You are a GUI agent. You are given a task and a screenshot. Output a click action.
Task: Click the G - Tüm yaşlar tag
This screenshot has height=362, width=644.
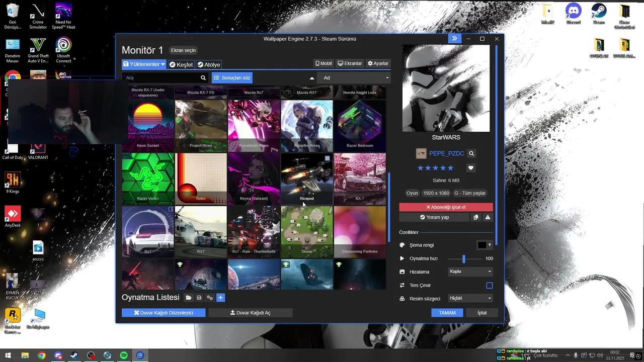pyautogui.click(x=470, y=193)
